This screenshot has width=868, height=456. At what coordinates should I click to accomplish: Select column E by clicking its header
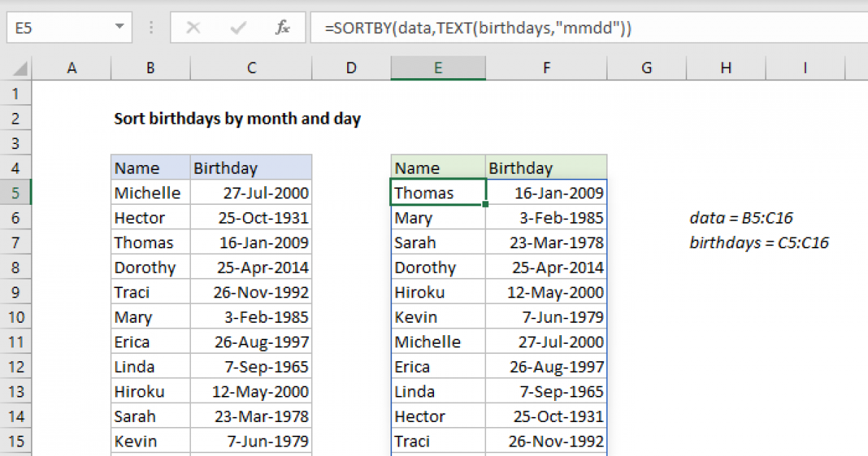(438, 67)
